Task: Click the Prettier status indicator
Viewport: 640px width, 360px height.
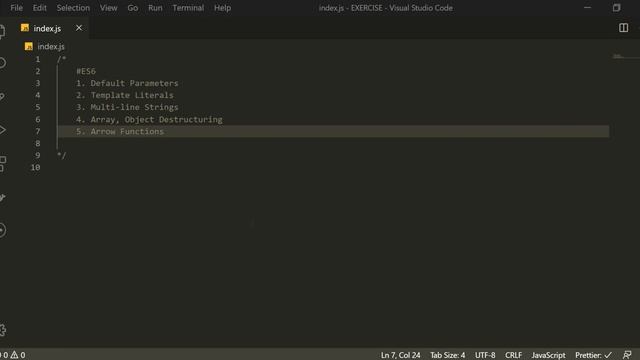Action: 593,355
